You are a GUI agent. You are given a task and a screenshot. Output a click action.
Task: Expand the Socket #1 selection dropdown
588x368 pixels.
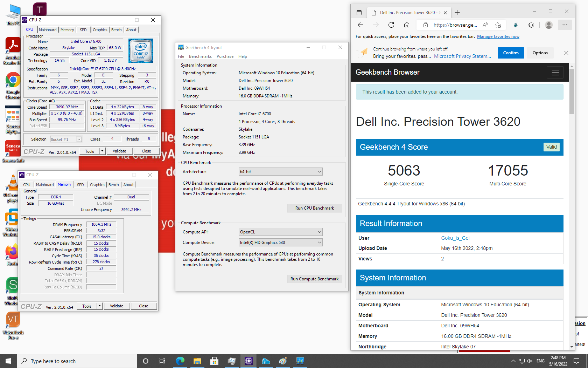pos(79,139)
